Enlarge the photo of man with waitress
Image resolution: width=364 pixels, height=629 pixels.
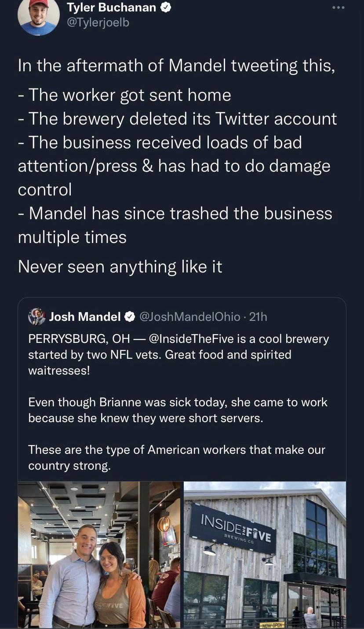click(x=99, y=555)
